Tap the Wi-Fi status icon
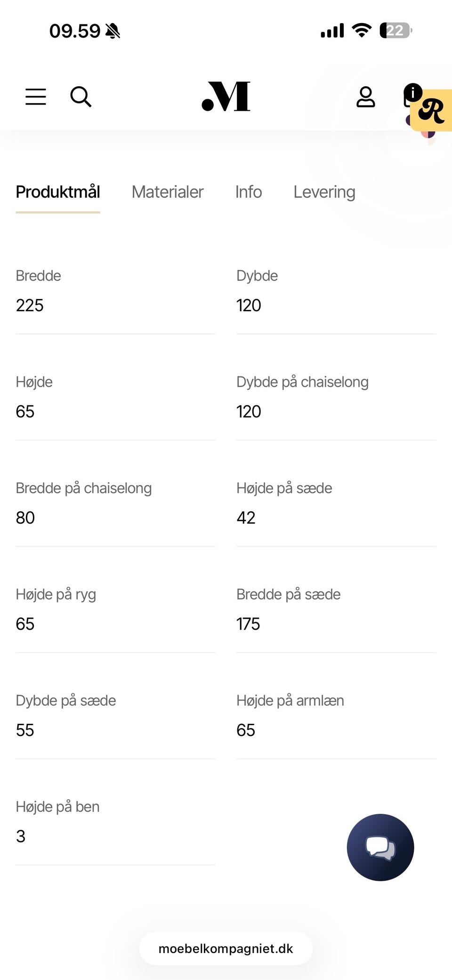Screen dimensions: 452x980 [362, 31]
